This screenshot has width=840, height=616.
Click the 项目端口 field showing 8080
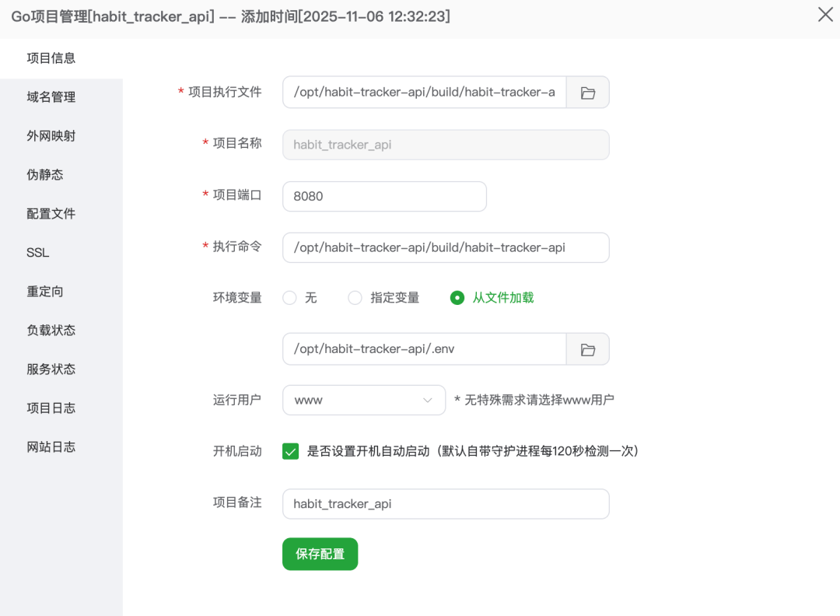coord(384,197)
